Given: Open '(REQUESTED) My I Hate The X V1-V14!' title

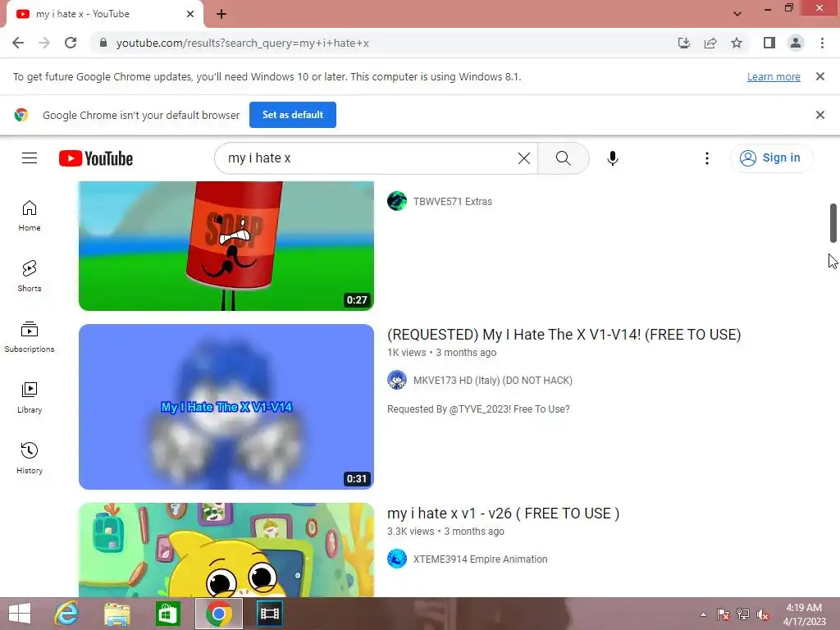Looking at the screenshot, I should click(x=564, y=335).
